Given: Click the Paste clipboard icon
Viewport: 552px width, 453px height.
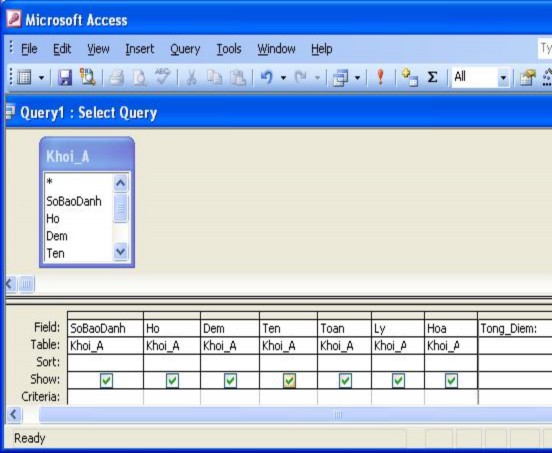Looking at the screenshot, I should [x=238, y=77].
